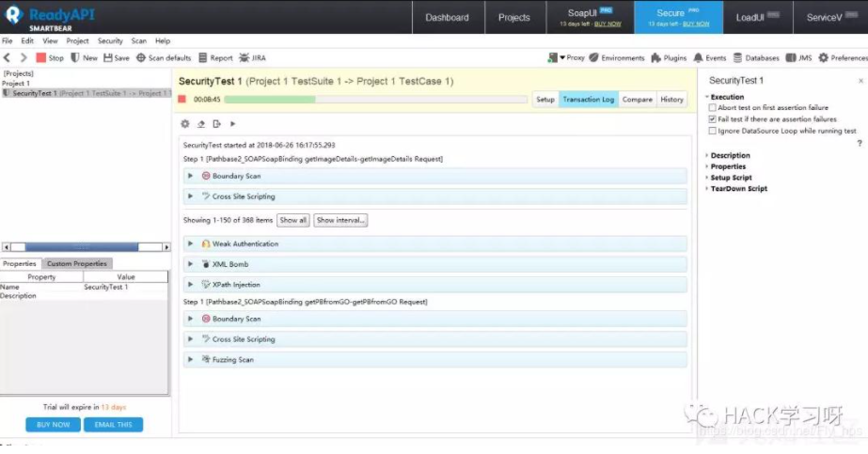Click the Stop toolbar icon
The height and width of the screenshot is (454, 868).
click(x=41, y=57)
